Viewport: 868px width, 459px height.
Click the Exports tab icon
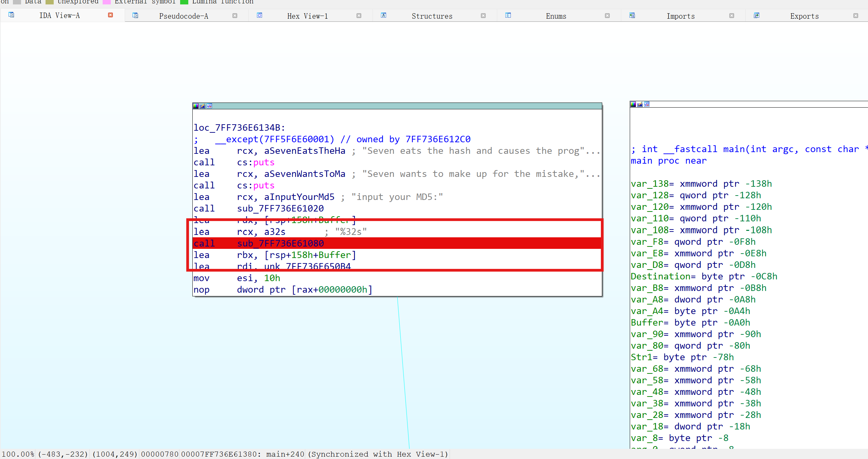757,15
